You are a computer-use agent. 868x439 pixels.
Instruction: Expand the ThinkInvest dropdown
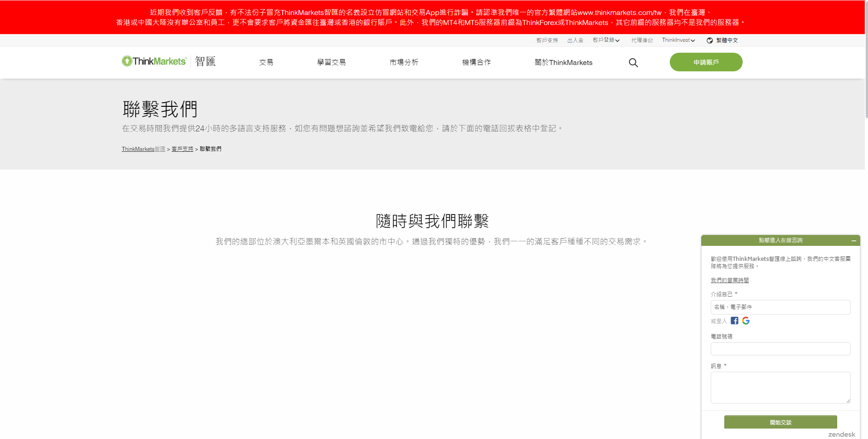(678, 40)
